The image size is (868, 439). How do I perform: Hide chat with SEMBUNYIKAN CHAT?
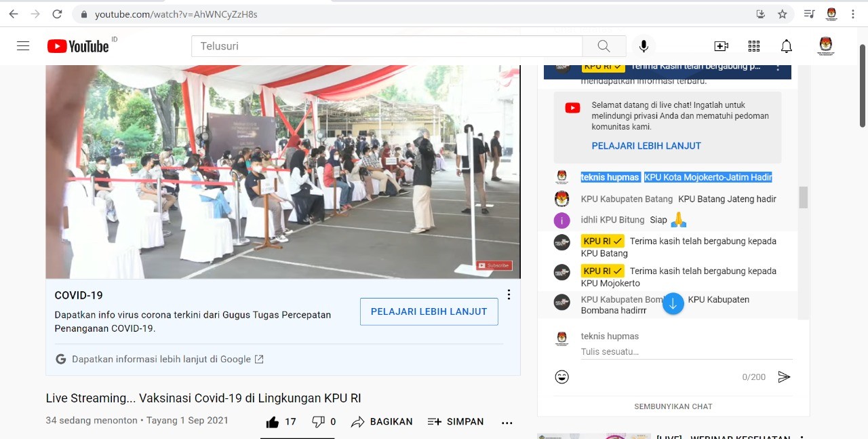pyautogui.click(x=673, y=406)
